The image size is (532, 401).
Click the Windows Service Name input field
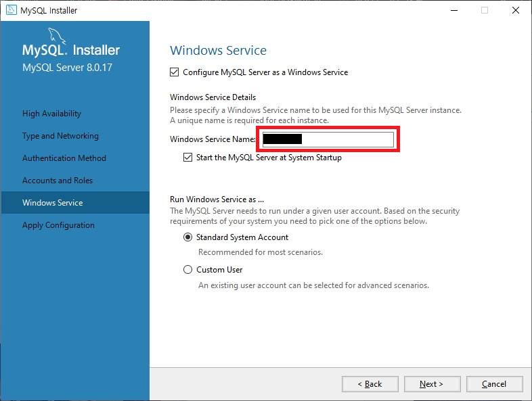(328, 139)
